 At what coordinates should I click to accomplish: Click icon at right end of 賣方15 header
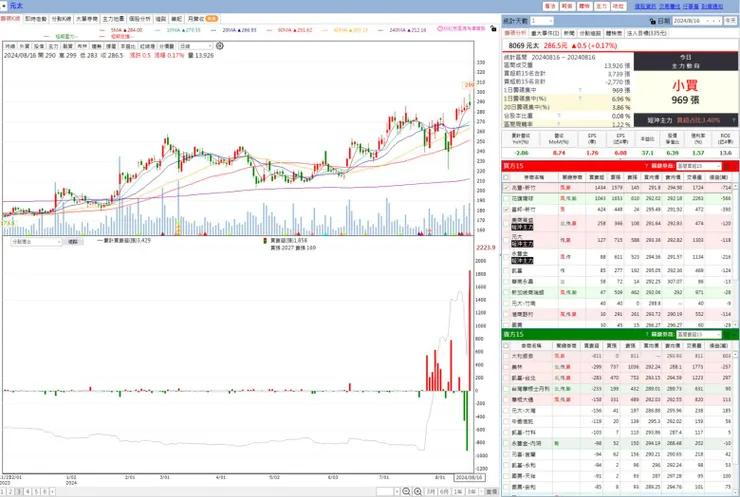(727, 335)
